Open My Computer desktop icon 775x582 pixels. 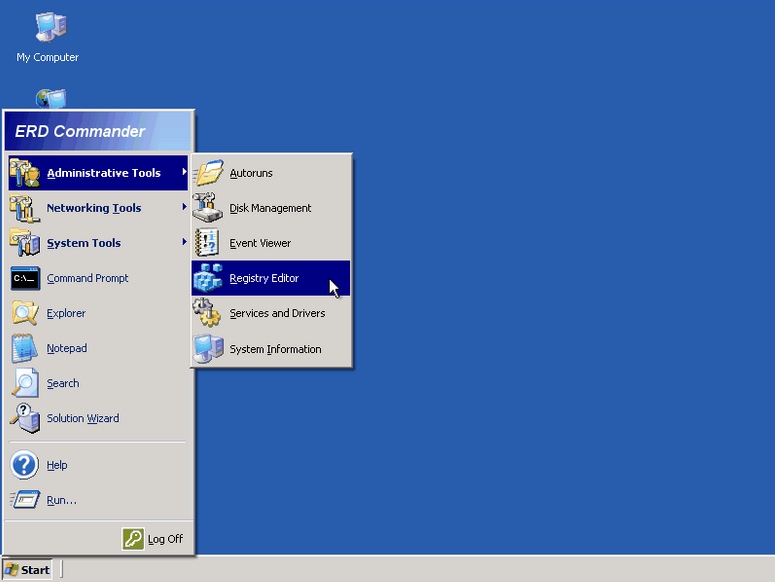point(50,27)
